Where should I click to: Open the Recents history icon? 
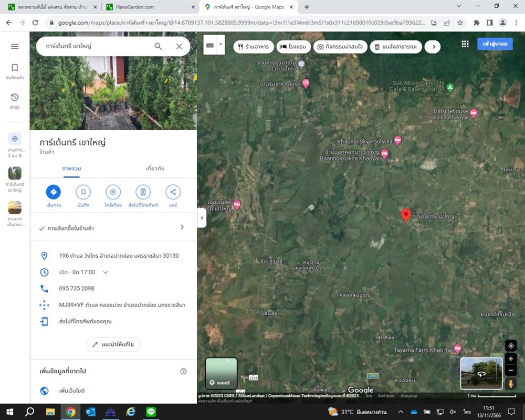15,98
